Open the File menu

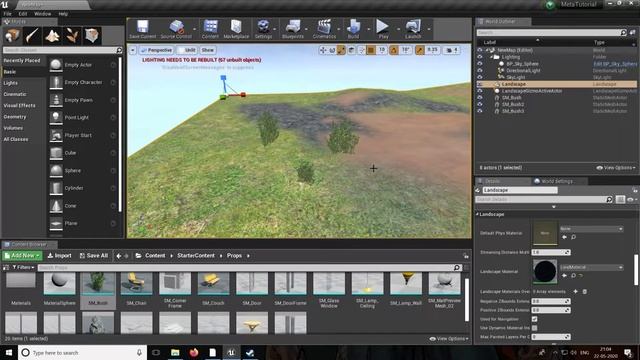point(7,14)
